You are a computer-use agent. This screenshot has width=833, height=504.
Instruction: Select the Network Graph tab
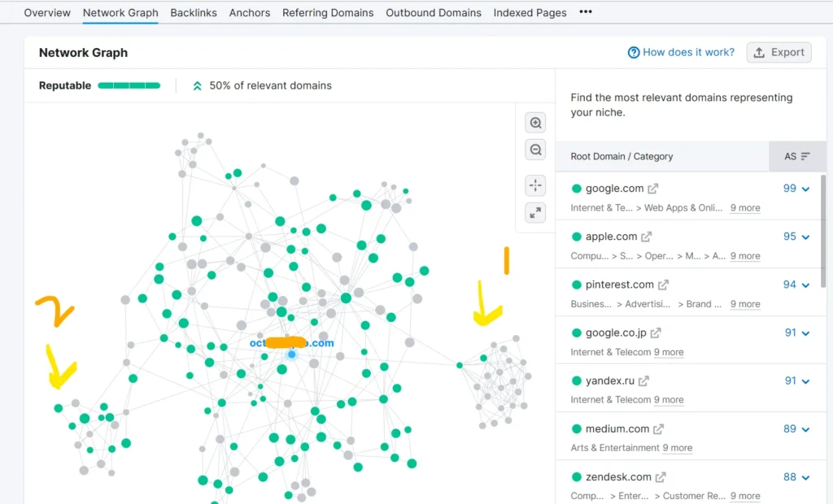[x=120, y=13]
